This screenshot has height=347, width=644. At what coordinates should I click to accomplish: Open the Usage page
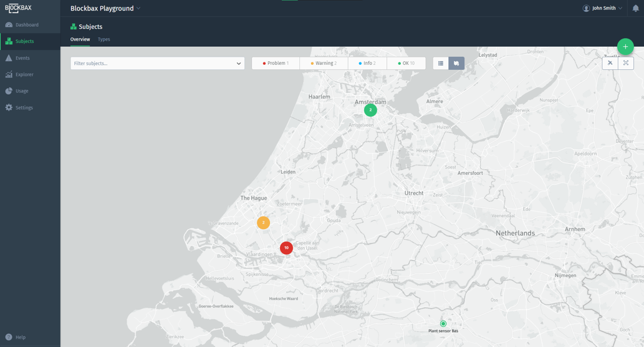coord(22,91)
